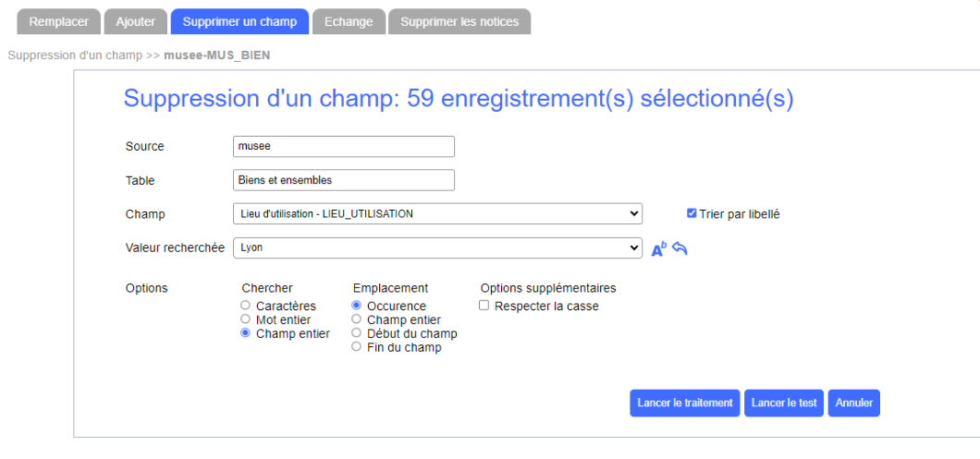This screenshot has height=459, width=980.
Task: Select 'Début du champ' radio button
Action: point(356,333)
